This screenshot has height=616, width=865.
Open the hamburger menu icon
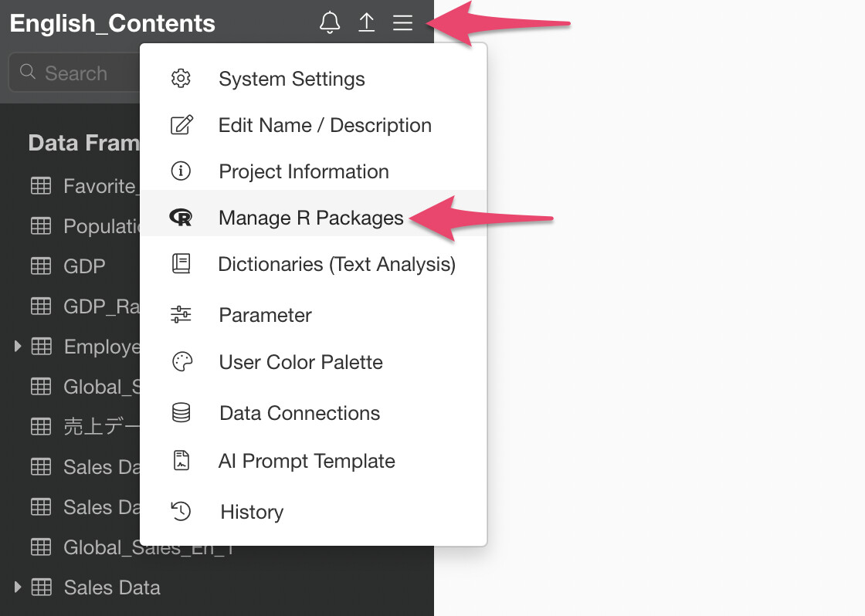402,23
